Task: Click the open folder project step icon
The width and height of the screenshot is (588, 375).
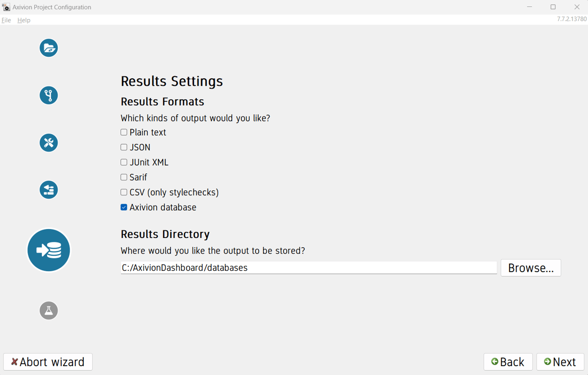Action: pyautogui.click(x=49, y=48)
